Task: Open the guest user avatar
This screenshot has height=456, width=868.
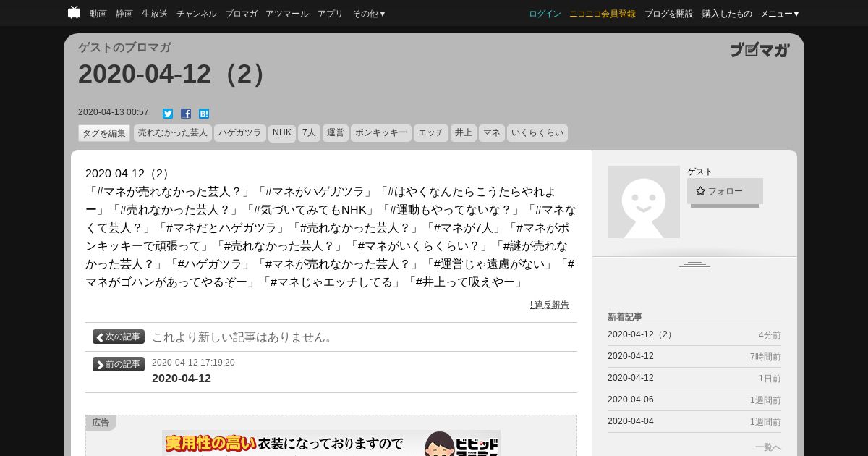Action: coord(644,202)
